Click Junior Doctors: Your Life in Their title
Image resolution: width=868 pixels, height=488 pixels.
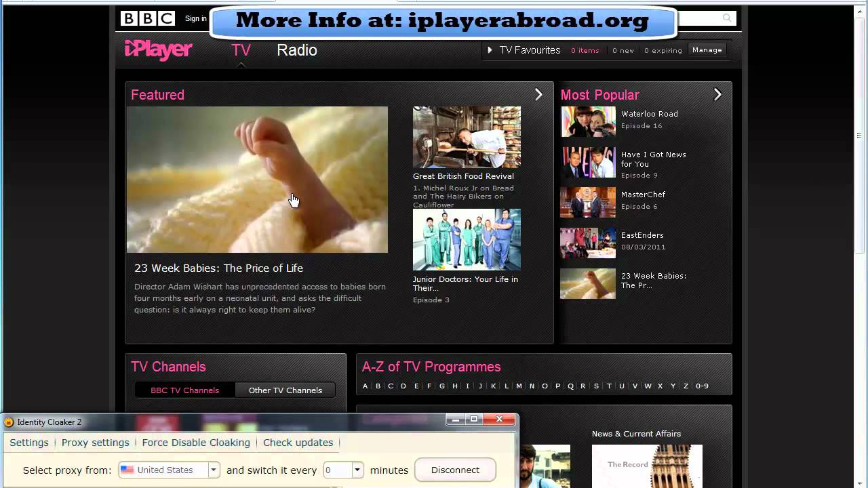(465, 283)
